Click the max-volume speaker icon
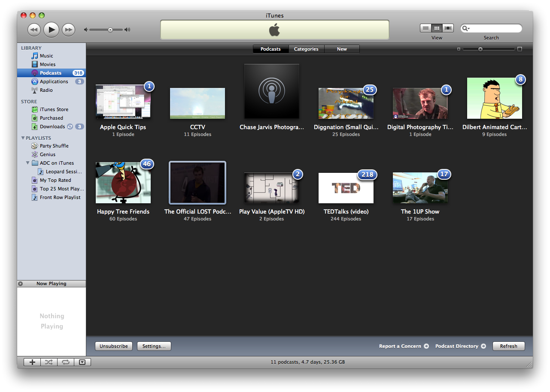550x392 pixels. click(127, 30)
